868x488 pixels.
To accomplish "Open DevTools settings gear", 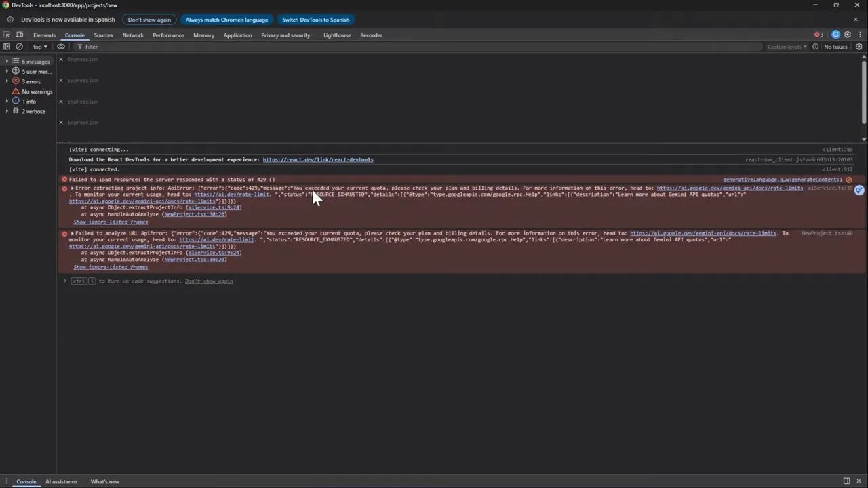I will [x=848, y=35].
